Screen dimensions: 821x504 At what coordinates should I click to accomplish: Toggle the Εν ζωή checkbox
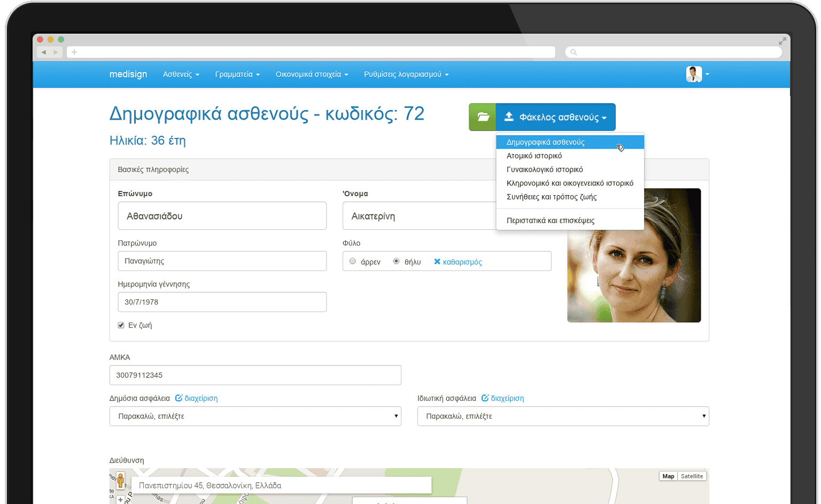coord(121,325)
